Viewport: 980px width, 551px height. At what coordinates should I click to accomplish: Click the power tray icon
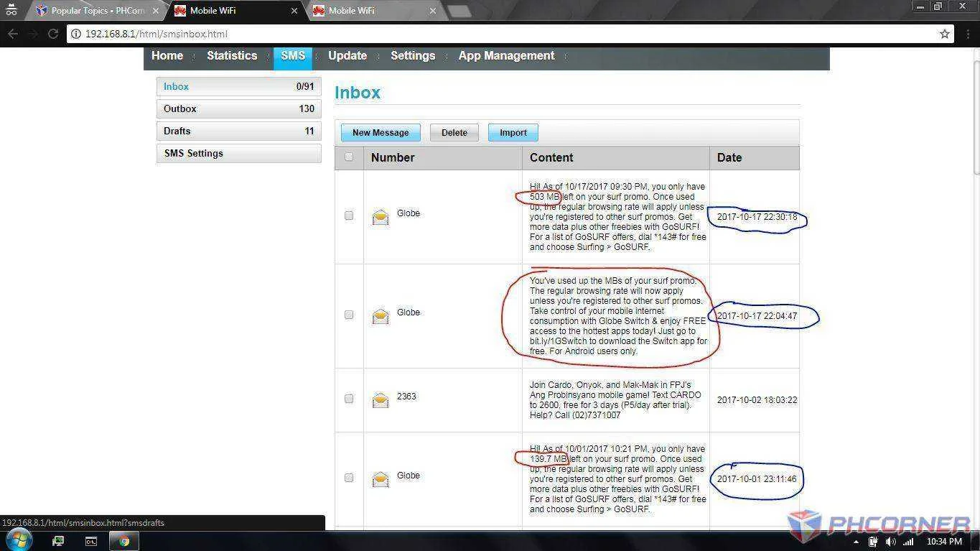pyautogui.click(x=873, y=542)
